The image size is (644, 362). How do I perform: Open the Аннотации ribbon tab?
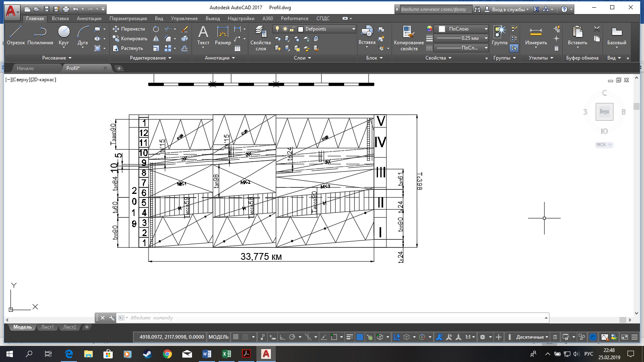click(89, 19)
